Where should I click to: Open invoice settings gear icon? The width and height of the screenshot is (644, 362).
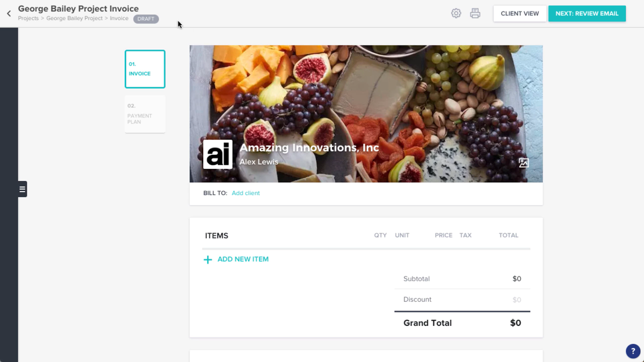(456, 14)
